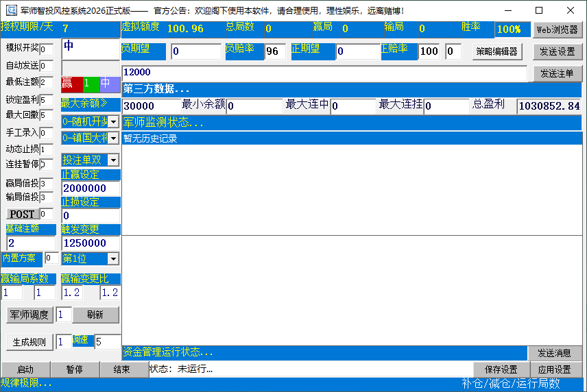Click the 手工录入 input box
Viewport: 587px width, 392px height.
tap(47, 133)
